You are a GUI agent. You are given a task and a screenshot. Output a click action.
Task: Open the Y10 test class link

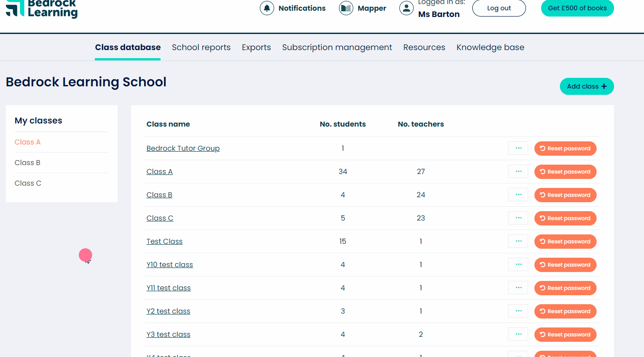coord(170,265)
